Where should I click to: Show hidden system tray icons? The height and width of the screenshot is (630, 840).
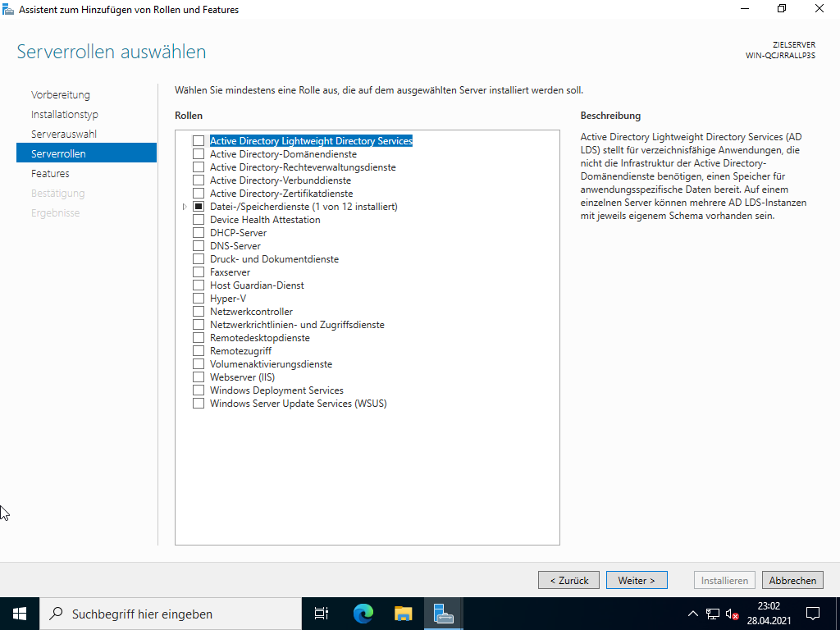692,614
